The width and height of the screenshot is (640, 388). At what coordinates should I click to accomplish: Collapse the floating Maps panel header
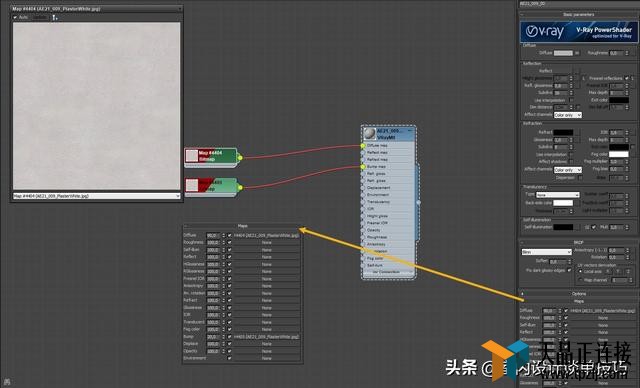coord(242,226)
